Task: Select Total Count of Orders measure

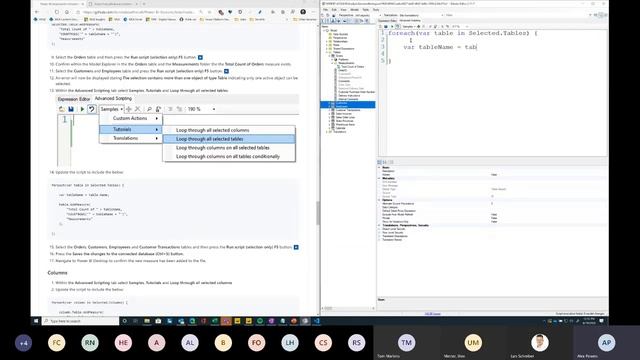Action: click(x=352, y=67)
